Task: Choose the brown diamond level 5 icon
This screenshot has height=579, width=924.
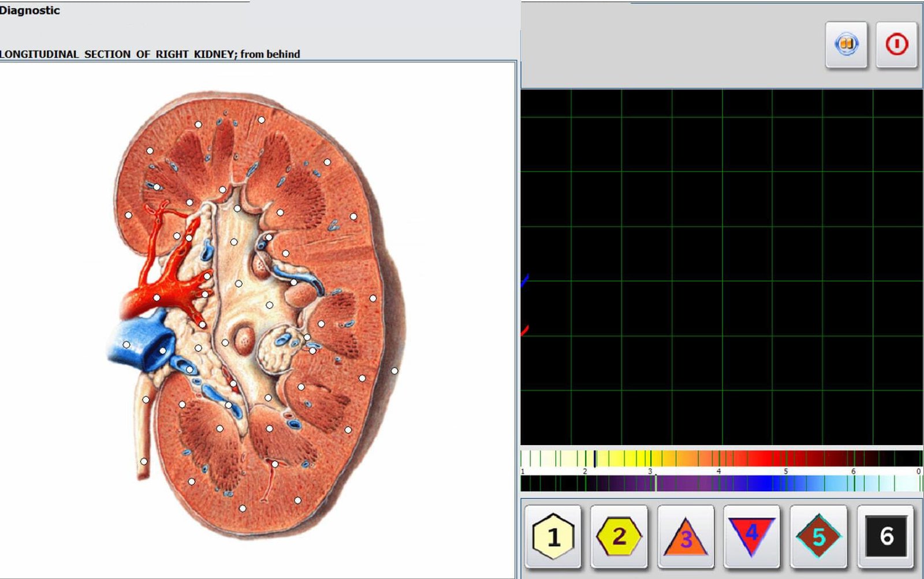Action: 818,536
